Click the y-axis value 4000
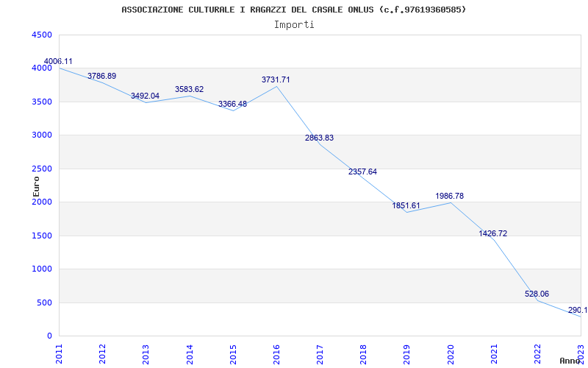This screenshot has height=368, width=588. [x=42, y=68]
